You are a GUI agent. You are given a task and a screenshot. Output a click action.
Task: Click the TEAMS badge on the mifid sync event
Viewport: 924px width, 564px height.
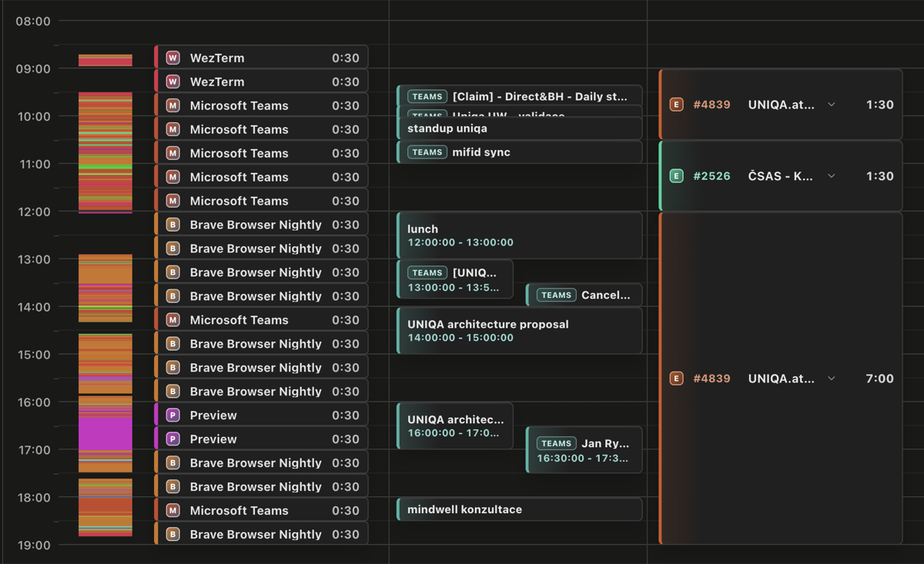[x=427, y=152]
